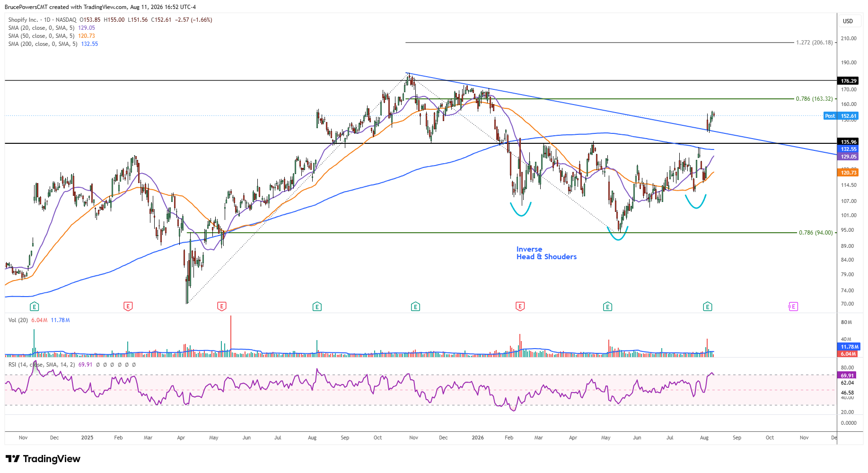The height and width of the screenshot is (473, 868).
Task: Click the 2026 label on the time axis
Action: (478, 438)
